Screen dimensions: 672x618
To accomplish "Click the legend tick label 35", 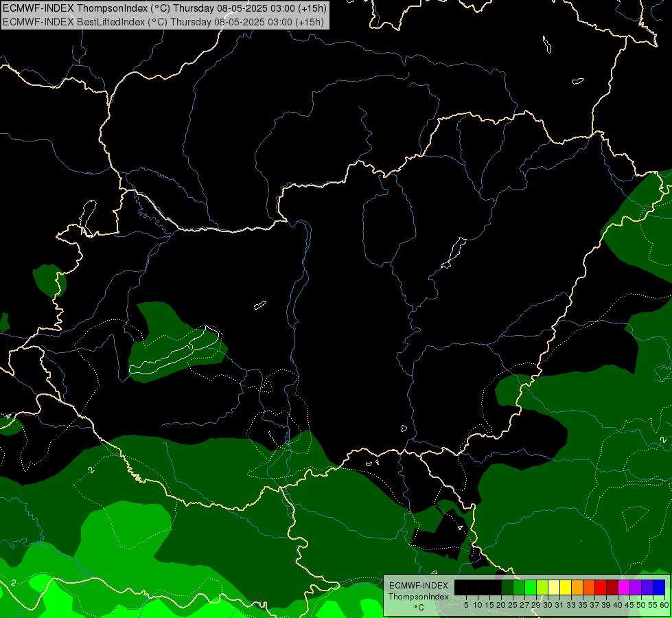I will pyautogui.click(x=583, y=605).
